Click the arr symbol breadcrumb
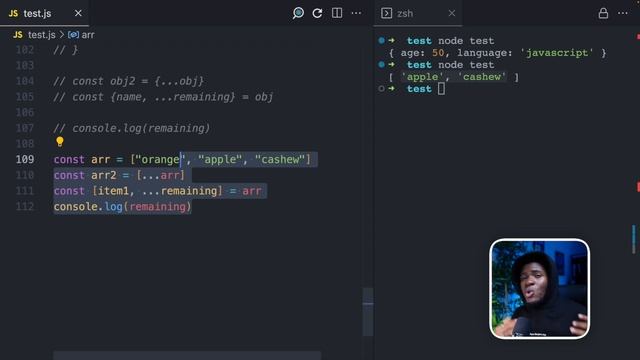 [81, 35]
